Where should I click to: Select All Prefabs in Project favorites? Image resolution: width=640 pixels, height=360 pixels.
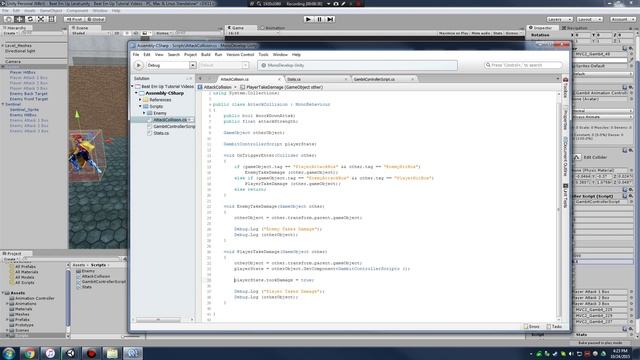[24, 267]
